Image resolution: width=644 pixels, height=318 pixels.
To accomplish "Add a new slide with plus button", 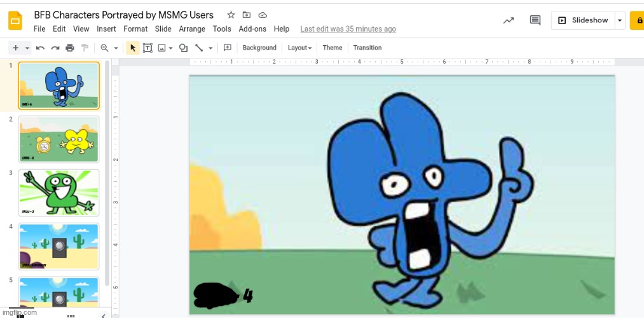I will [x=16, y=48].
